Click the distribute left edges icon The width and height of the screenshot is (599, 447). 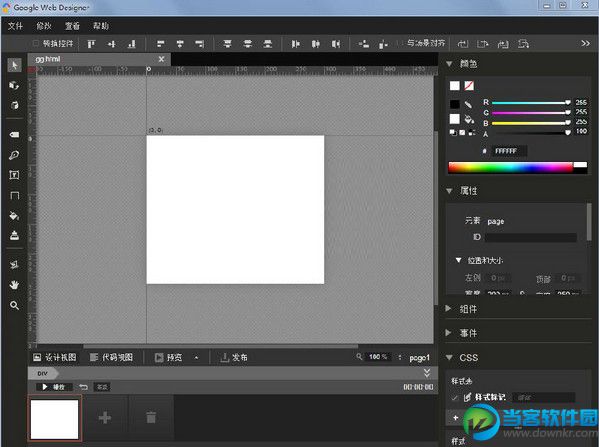296,44
